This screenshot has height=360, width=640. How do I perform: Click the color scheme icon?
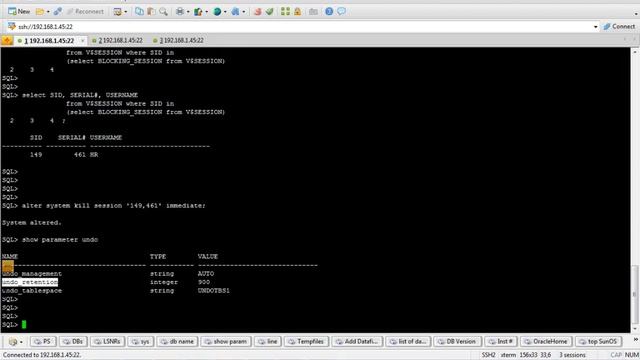point(198,11)
